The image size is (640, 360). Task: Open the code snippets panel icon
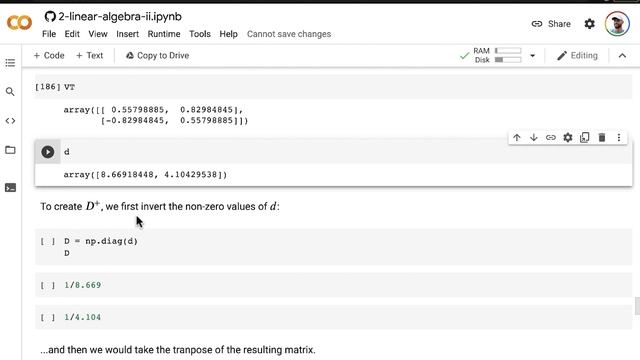click(10, 121)
